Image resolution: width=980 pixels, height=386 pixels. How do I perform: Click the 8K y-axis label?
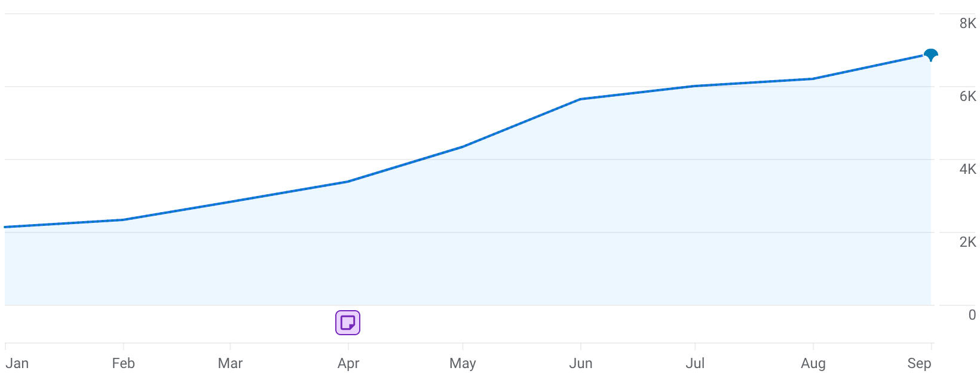click(967, 23)
